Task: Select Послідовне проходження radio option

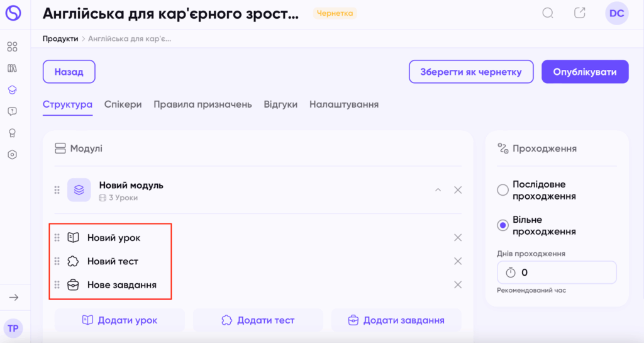Action: click(x=502, y=190)
